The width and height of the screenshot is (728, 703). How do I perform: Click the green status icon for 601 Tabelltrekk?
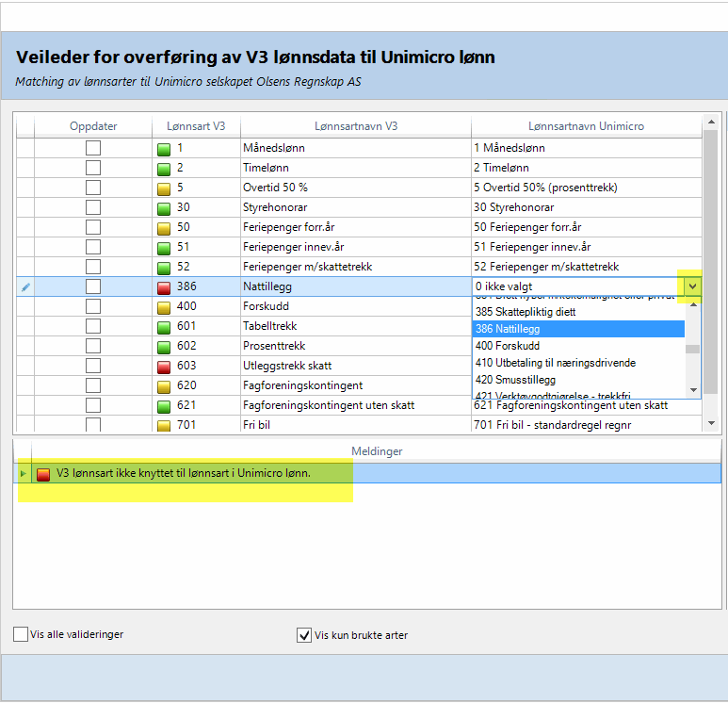click(164, 326)
